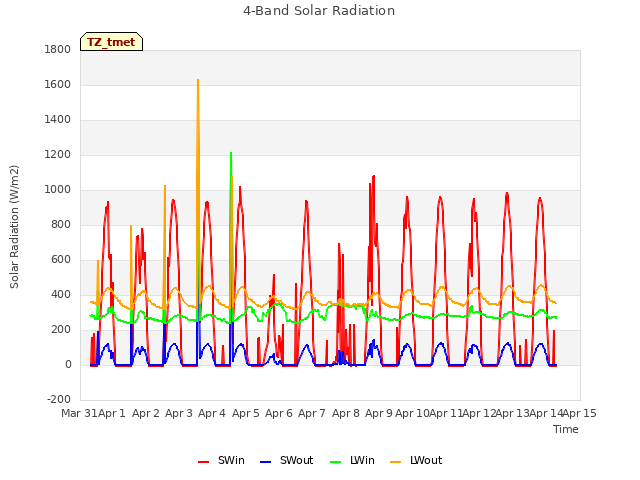Click the y-axis tick 1400
Image resolution: width=640 pixels, height=480 pixels.
[x=58, y=120]
